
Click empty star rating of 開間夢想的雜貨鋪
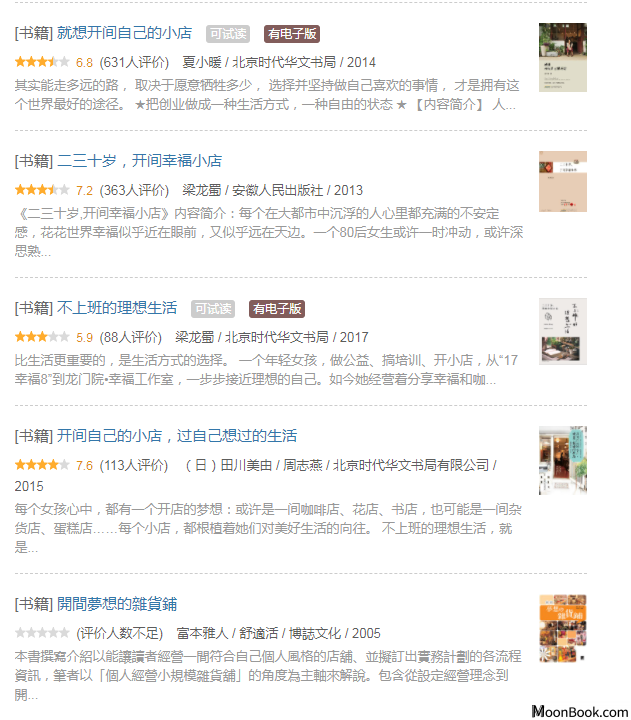(x=42, y=633)
